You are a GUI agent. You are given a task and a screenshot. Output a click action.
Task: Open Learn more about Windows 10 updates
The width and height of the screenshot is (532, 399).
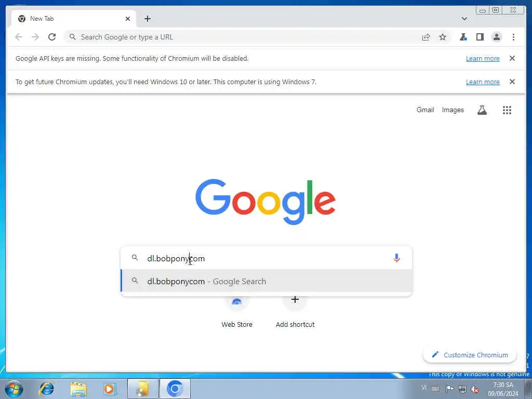[x=483, y=82]
